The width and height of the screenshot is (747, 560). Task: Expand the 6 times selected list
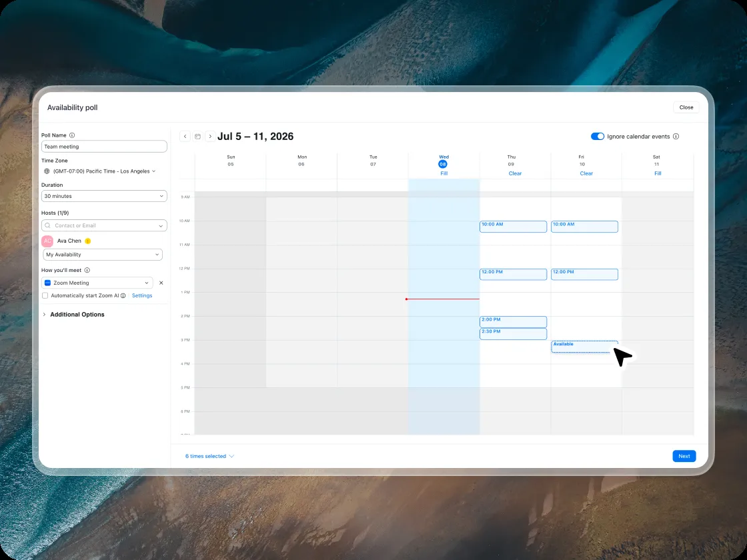[209, 456]
